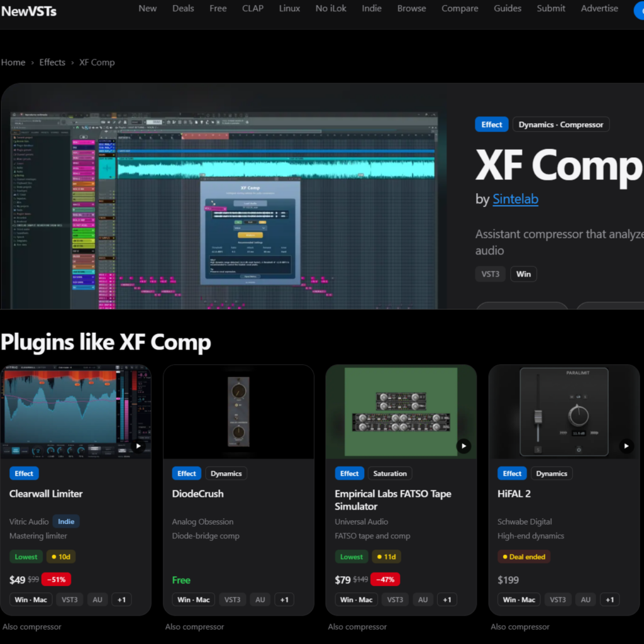The image size is (644, 644).
Task: Open the Free plugins section
Action: [x=218, y=8]
